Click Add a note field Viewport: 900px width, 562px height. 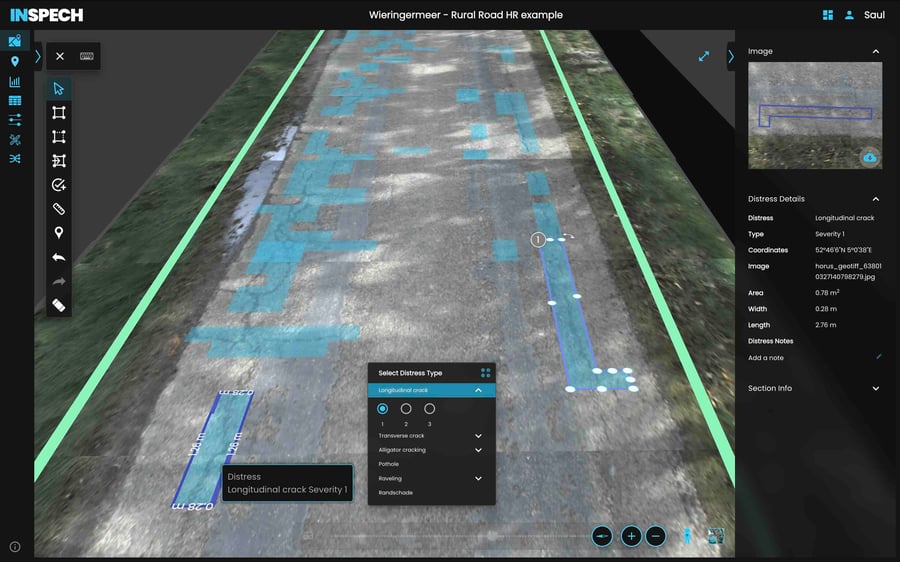tap(766, 358)
